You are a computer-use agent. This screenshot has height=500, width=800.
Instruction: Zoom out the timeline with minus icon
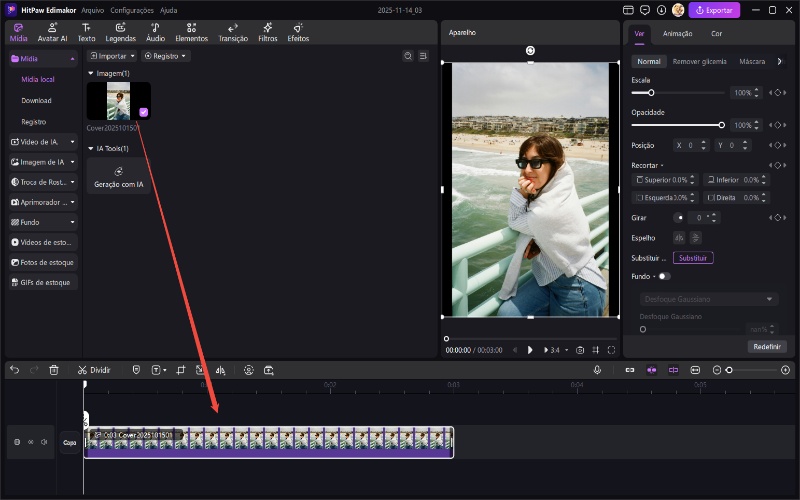[717, 370]
